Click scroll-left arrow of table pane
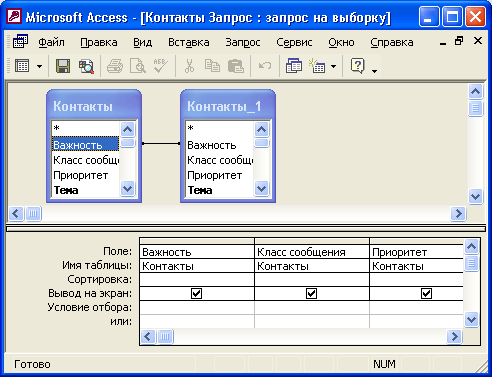 coord(16,213)
